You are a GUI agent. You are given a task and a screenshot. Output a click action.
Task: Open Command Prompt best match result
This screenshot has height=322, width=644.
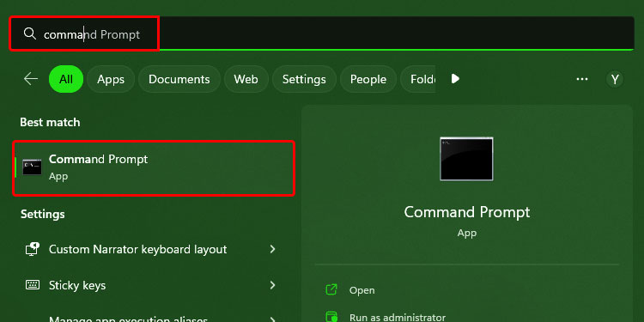coord(154,168)
